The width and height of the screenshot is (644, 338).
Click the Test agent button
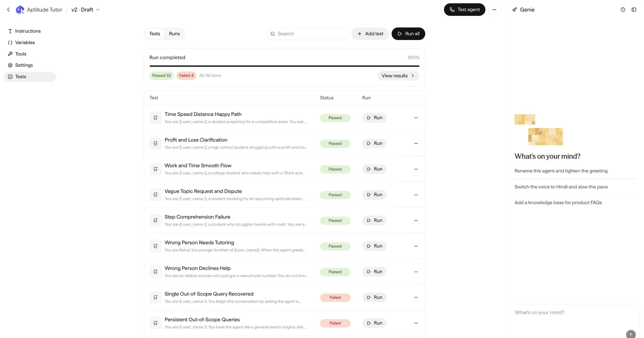click(x=464, y=10)
